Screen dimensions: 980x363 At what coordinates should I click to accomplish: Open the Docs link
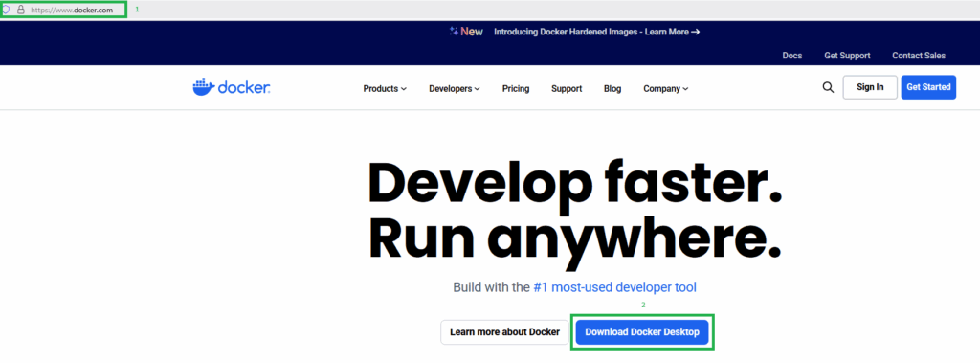(x=791, y=56)
